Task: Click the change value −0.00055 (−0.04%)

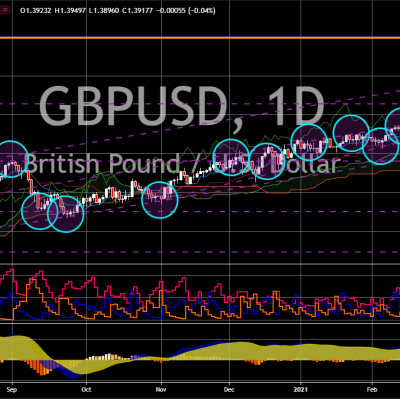Action: pos(186,11)
